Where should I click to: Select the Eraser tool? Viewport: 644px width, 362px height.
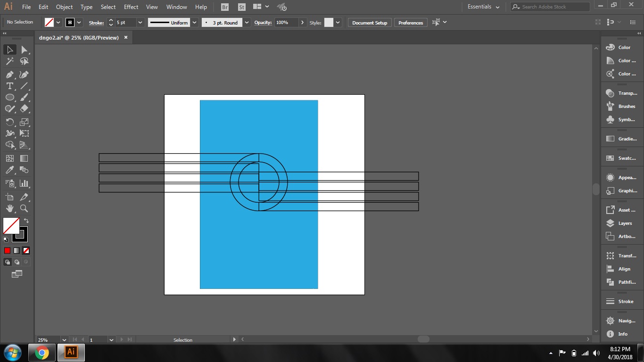24,108
